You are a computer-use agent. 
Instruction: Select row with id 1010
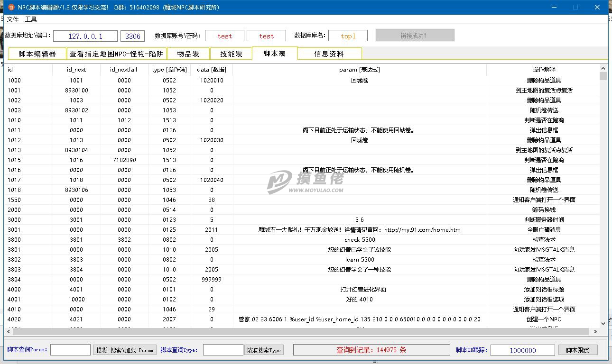pos(302,120)
